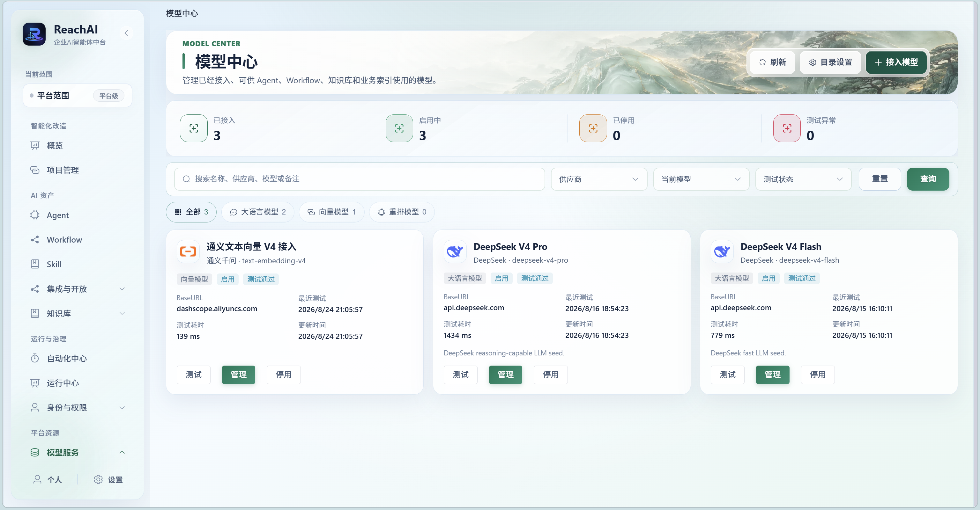Click the Agent chip icon
980x510 pixels.
pos(35,215)
